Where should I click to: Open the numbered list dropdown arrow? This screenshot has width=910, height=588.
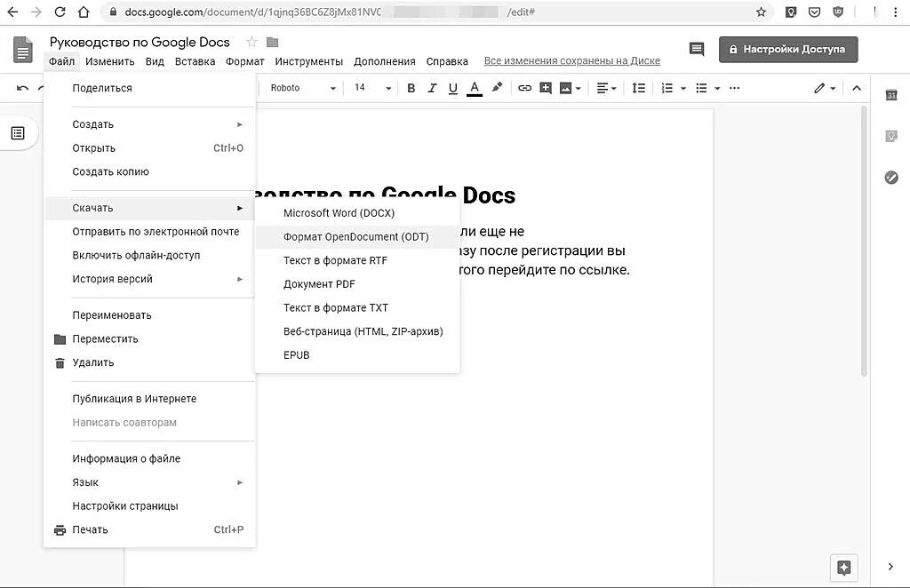point(683,89)
